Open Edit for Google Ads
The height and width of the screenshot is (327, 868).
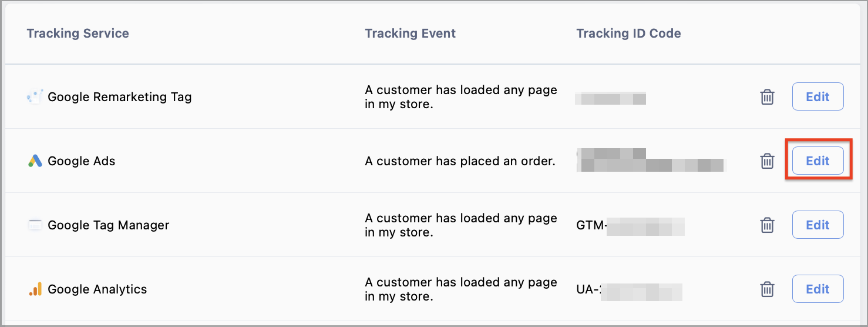817,161
